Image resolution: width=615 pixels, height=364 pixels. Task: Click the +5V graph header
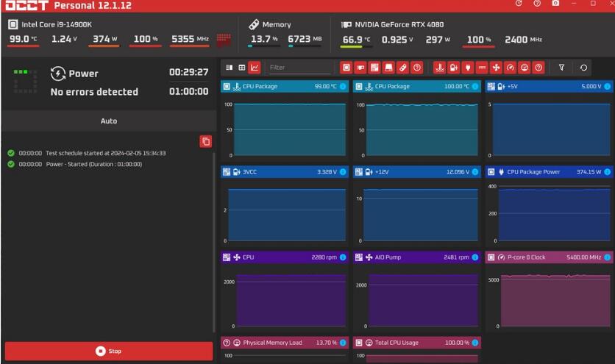(x=549, y=86)
